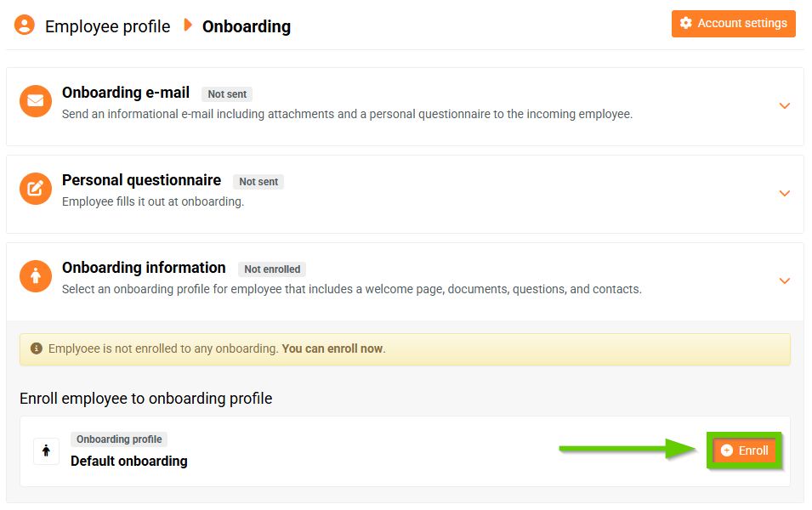Viewport: 812px width, 510px height.
Task: Click the Personal questionnaire edit icon
Action: [x=36, y=189]
